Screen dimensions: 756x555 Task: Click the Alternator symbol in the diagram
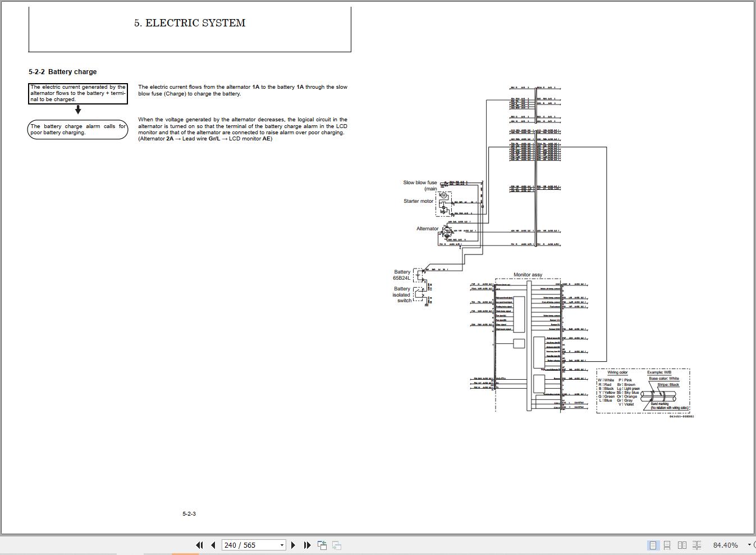coord(447,231)
